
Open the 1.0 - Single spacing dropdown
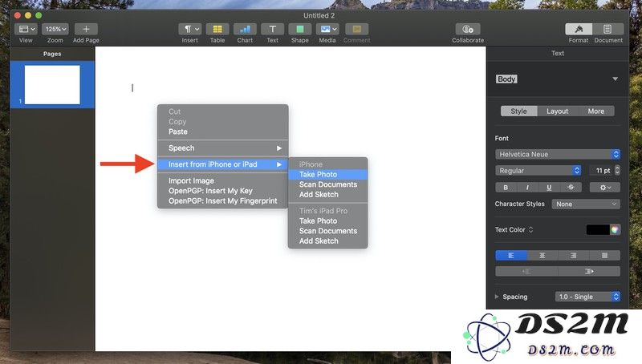tap(587, 297)
